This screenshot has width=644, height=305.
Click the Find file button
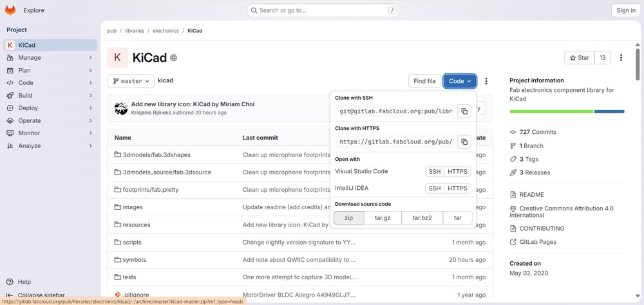coord(424,81)
